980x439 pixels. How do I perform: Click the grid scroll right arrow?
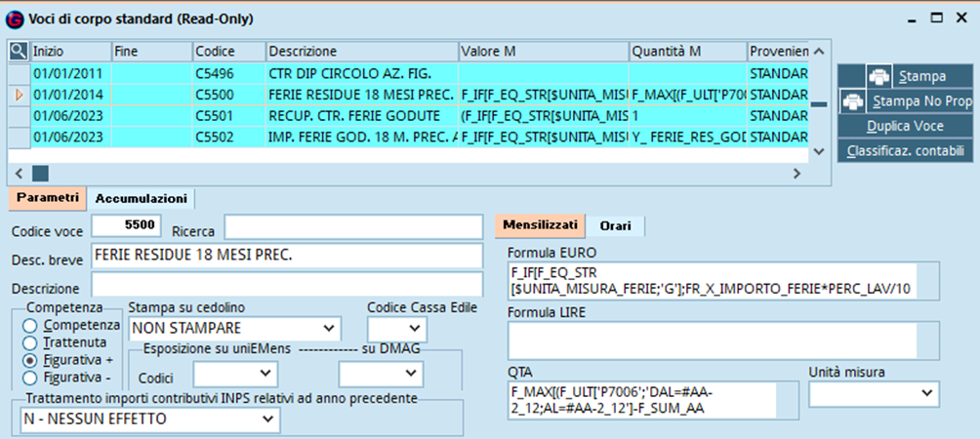796,174
